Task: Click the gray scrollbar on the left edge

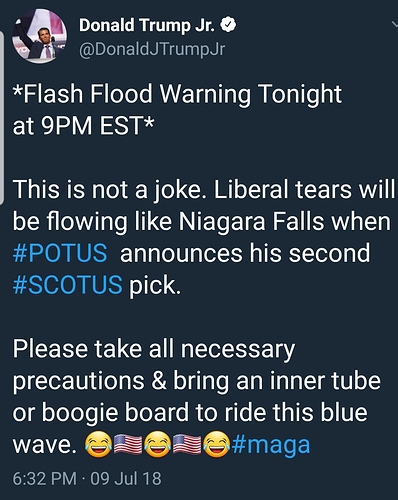Action: tap(2, 117)
